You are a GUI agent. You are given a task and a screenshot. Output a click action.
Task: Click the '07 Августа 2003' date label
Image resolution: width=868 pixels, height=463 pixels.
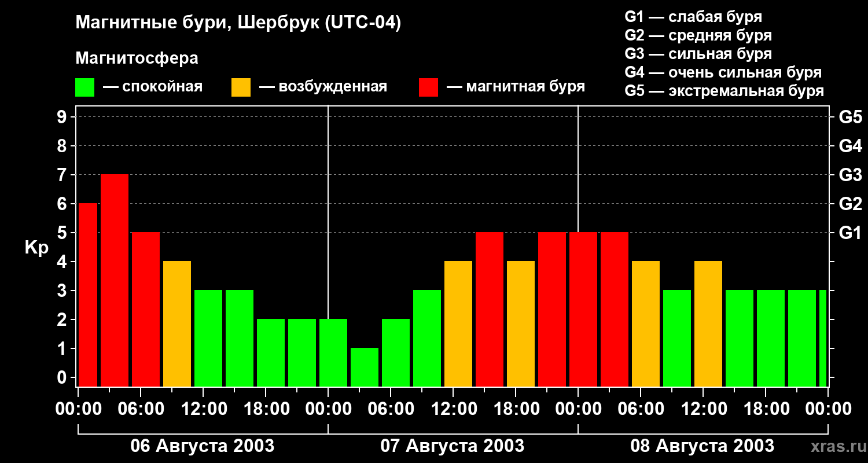[x=453, y=446]
